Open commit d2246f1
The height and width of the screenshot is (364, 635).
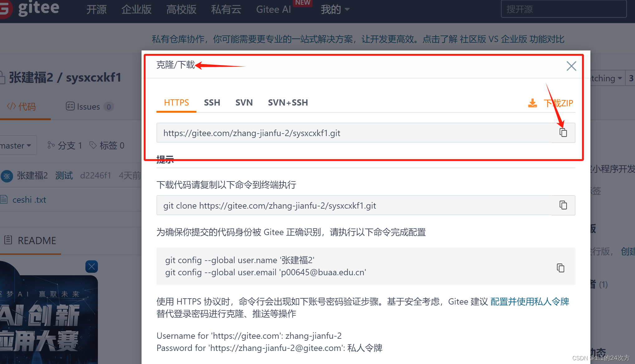click(95, 176)
